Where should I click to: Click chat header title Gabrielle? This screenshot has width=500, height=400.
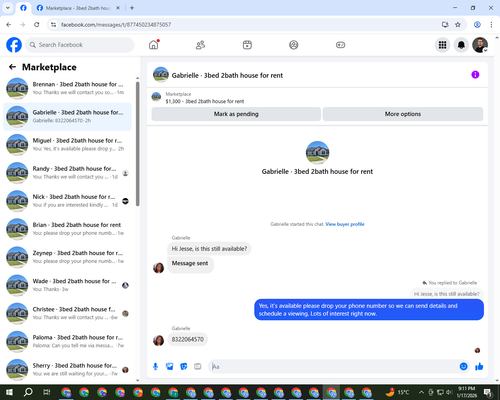[x=227, y=75]
